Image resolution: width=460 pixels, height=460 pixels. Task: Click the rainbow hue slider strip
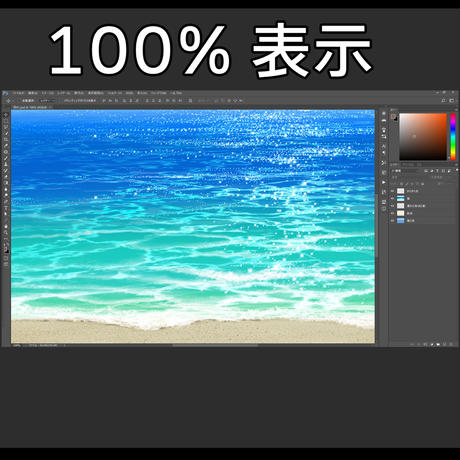453,137
